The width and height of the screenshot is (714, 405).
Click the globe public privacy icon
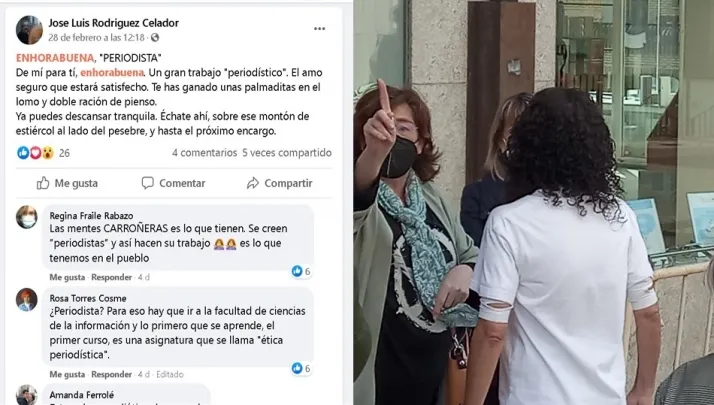(x=155, y=38)
